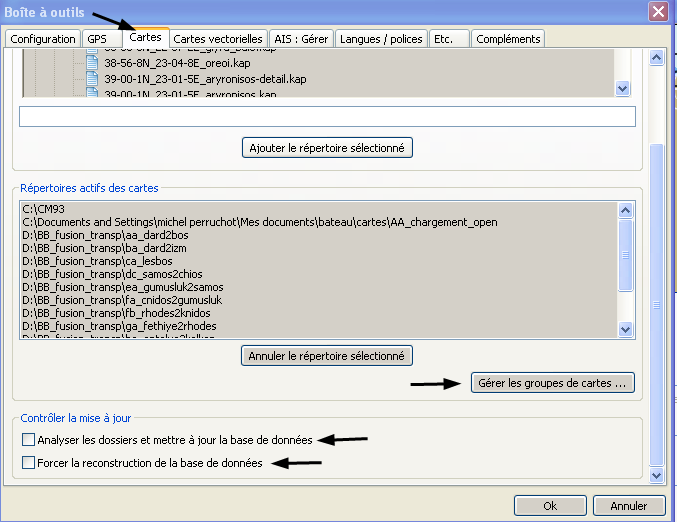Image resolution: width=677 pixels, height=522 pixels.
Task: Confirm with the Ok button
Action: click(549, 505)
